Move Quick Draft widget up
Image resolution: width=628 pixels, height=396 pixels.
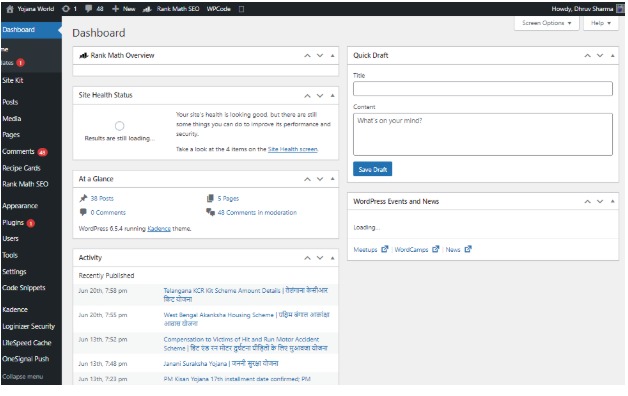coord(588,56)
